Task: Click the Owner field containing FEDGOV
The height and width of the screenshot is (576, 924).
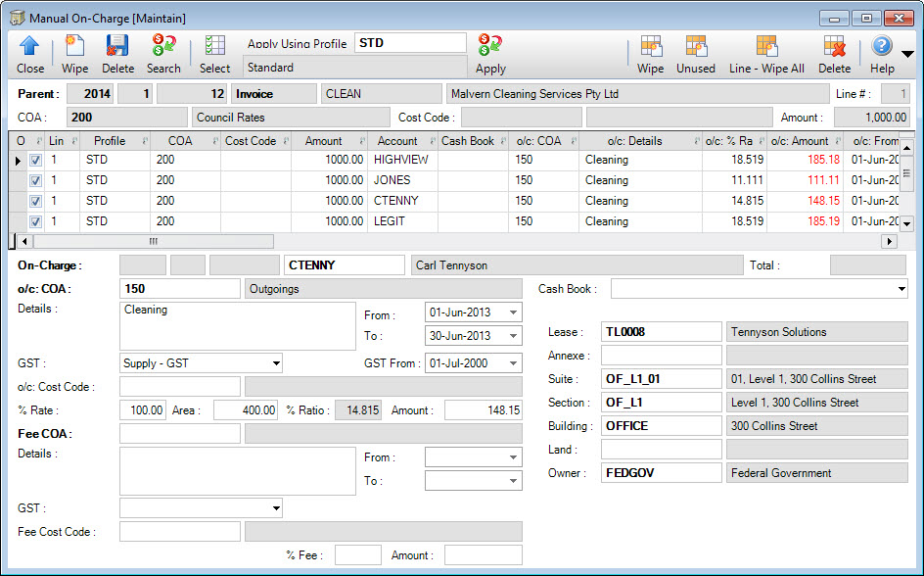Action: click(x=661, y=473)
